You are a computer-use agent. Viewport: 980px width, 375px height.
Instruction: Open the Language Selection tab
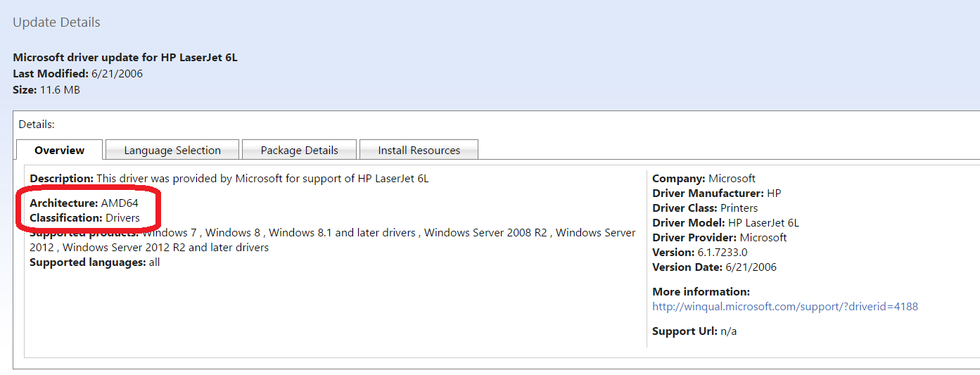172,150
